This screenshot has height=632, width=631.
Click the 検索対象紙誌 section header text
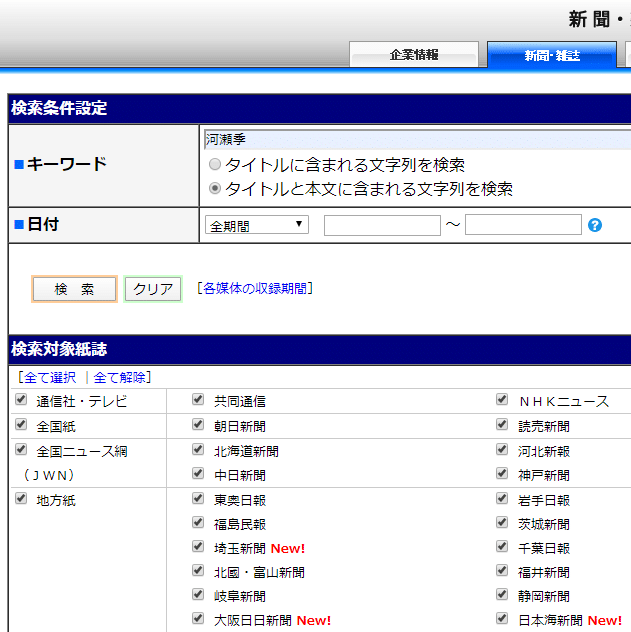coord(59,349)
